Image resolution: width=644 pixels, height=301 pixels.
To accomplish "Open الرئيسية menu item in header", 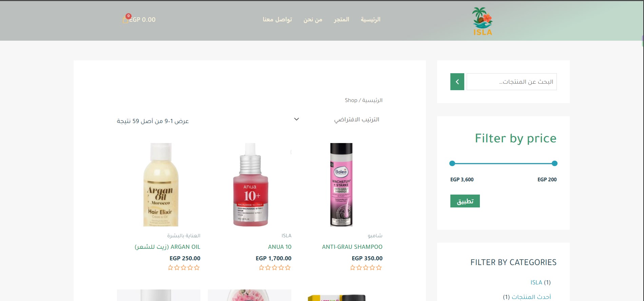I will [371, 20].
